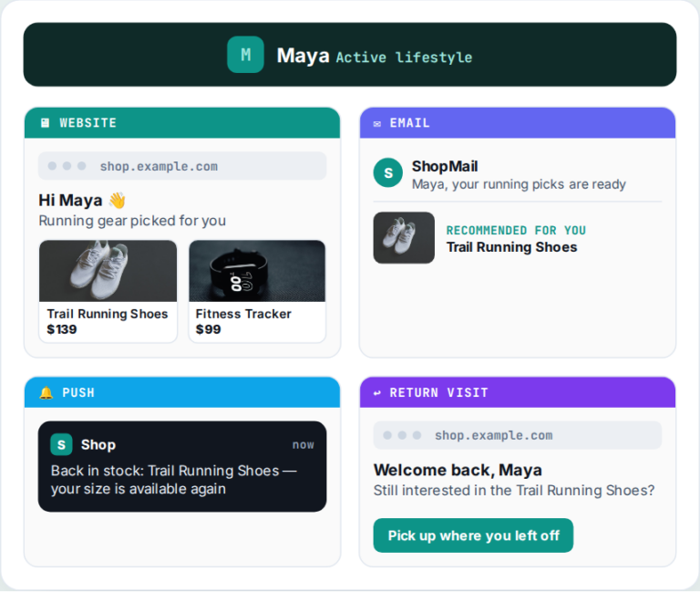Click the Running gear picked for you text
The height and width of the screenshot is (592, 700).
pos(132,221)
